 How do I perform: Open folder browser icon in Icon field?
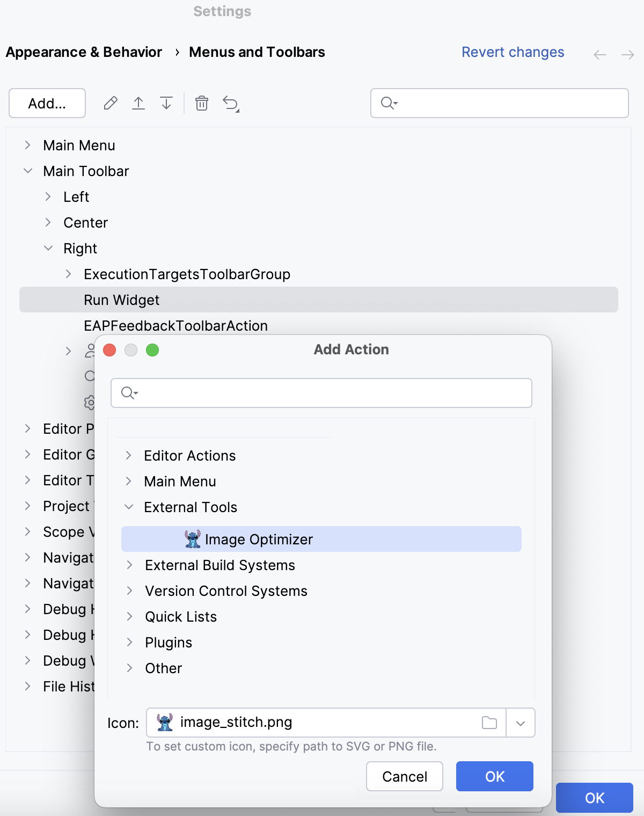489,723
